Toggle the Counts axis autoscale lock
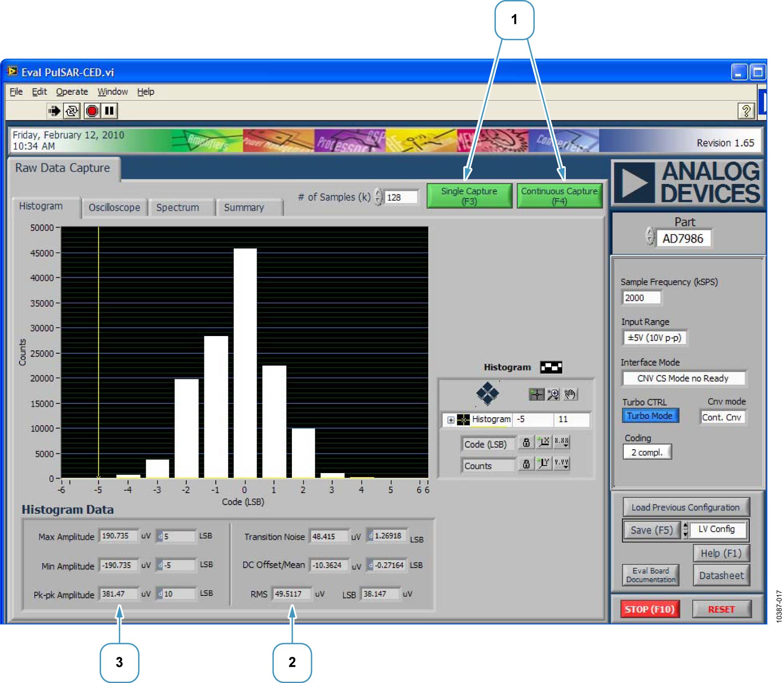 coord(526,464)
